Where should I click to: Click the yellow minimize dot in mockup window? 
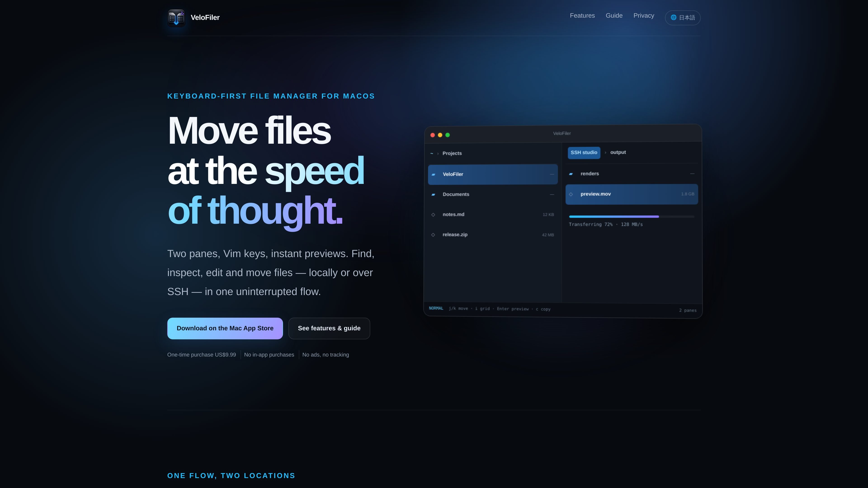(440, 135)
